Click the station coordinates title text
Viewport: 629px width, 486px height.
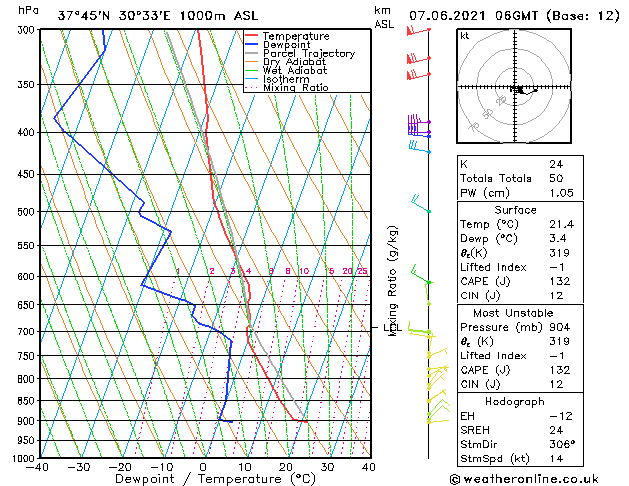point(158,16)
